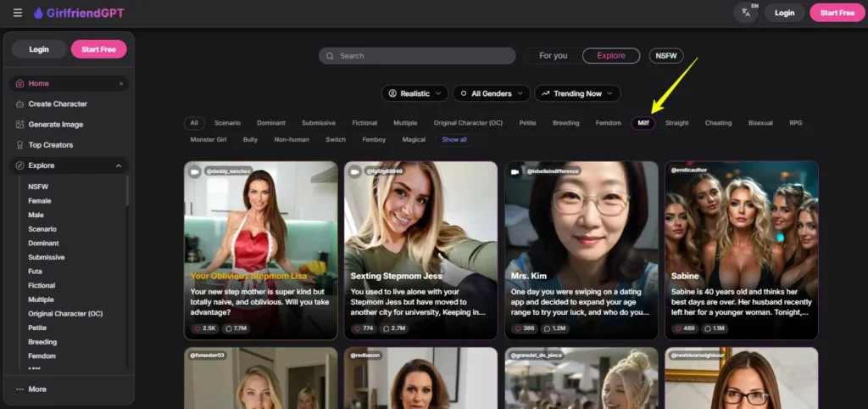The height and width of the screenshot is (409, 868).
Task: Click the GirlfriendGPT flame logo
Action: (38, 13)
